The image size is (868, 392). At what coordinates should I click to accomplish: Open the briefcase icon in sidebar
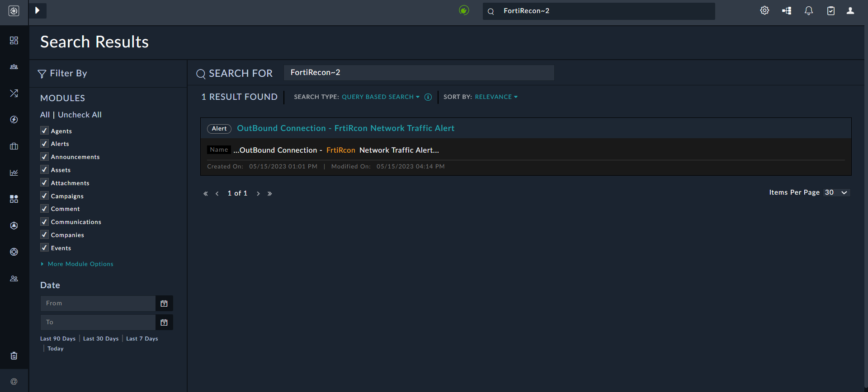[x=14, y=146]
